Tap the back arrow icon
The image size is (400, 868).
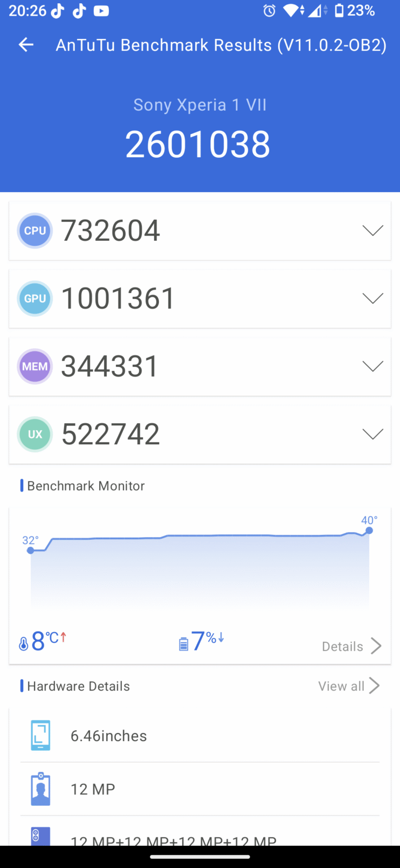click(26, 45)
